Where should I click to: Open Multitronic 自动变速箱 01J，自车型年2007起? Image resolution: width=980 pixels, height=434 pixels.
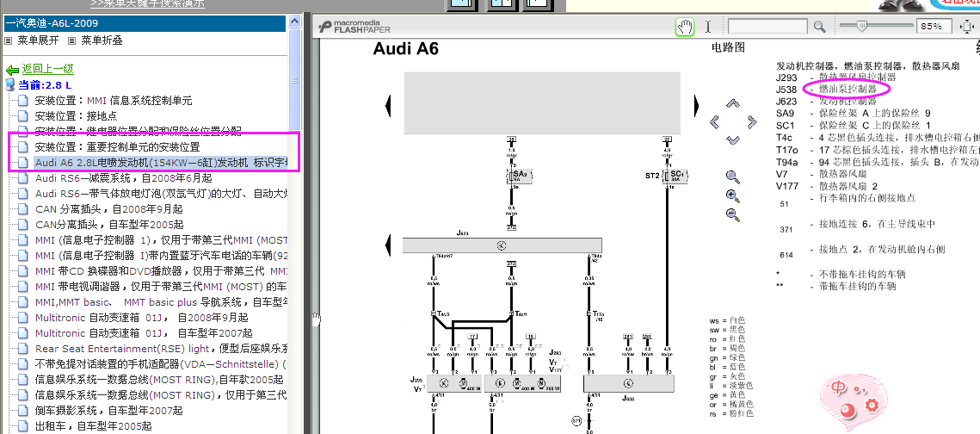click(144, 333)
